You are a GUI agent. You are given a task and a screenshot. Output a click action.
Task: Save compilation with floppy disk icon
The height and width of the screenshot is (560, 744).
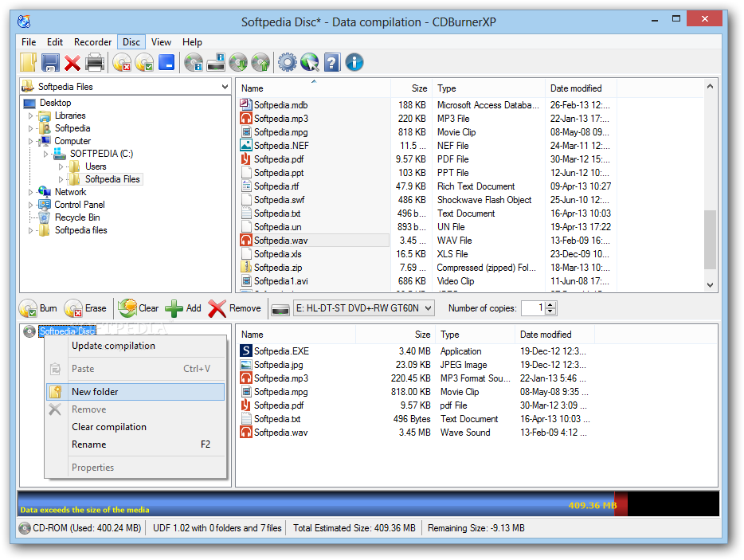coord(50,62)
